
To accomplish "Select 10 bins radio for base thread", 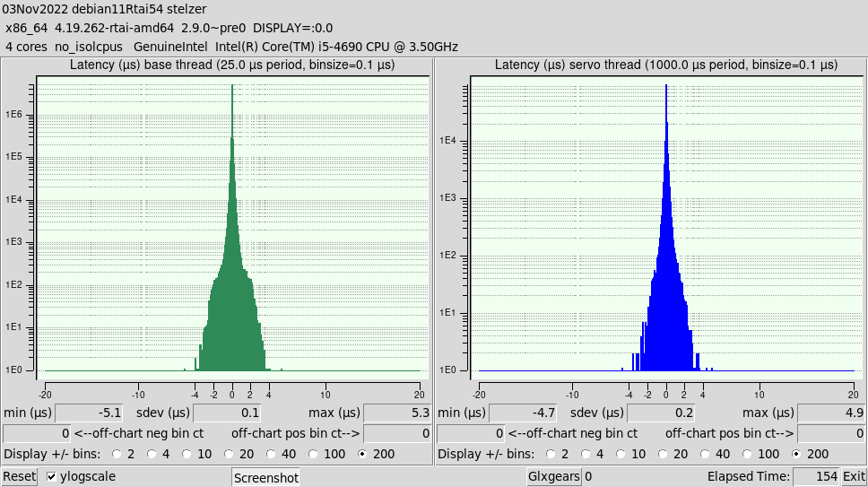I will (x=187, y=454).
